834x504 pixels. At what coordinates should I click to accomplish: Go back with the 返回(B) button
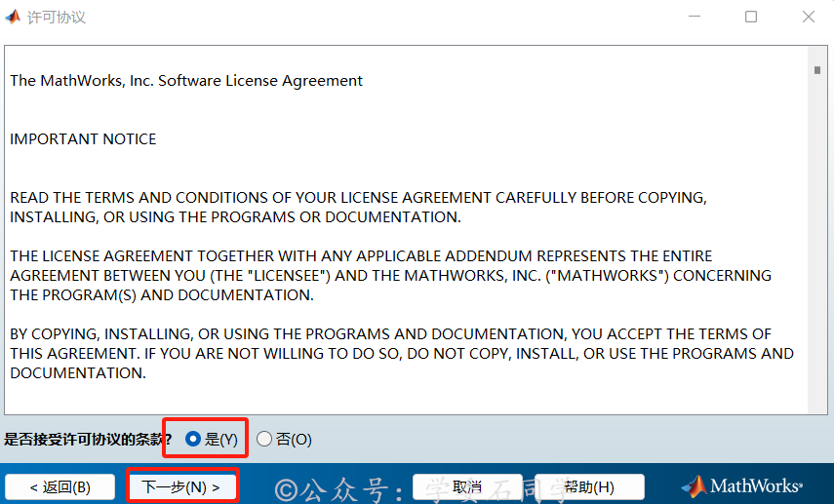point(60,486)
